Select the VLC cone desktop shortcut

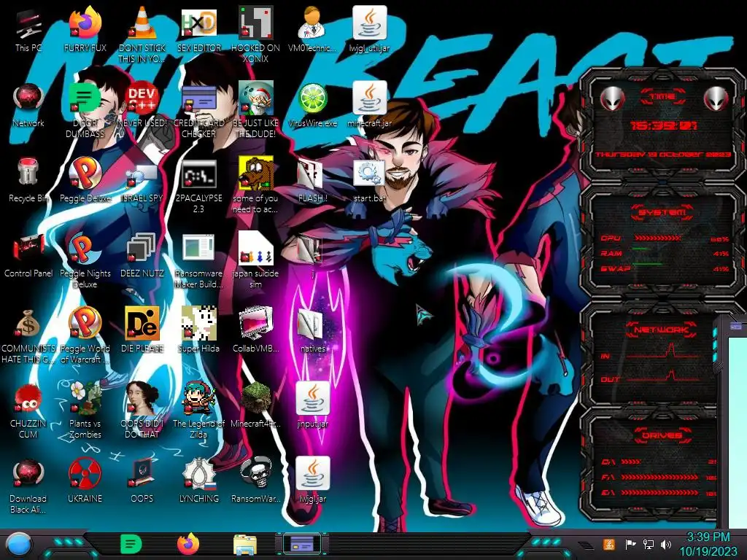[x=142, y=23]
